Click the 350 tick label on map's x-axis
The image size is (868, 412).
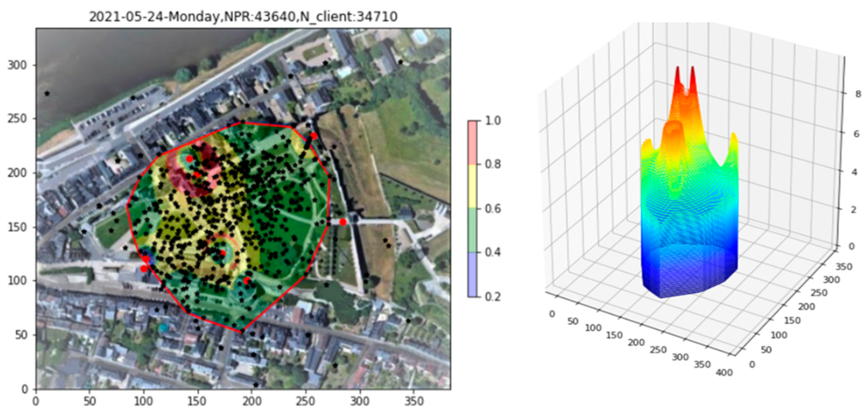coord(414,401)
